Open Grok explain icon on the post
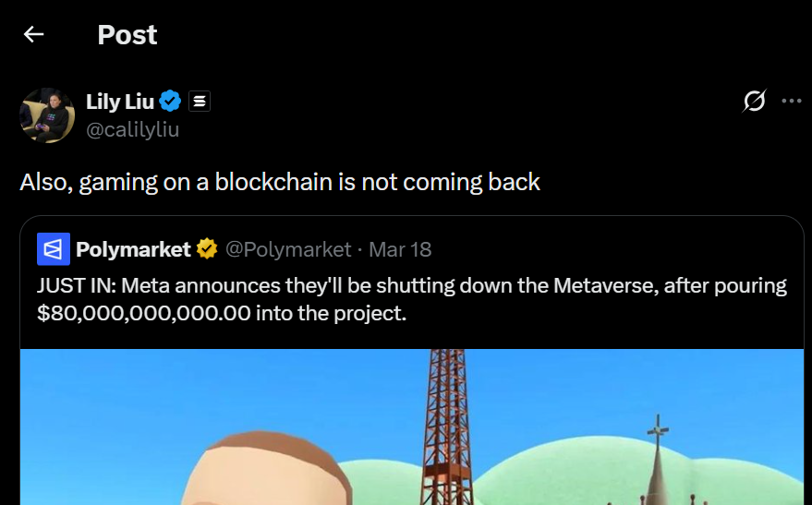The image size is (812, 505). [x=754, y=102]
